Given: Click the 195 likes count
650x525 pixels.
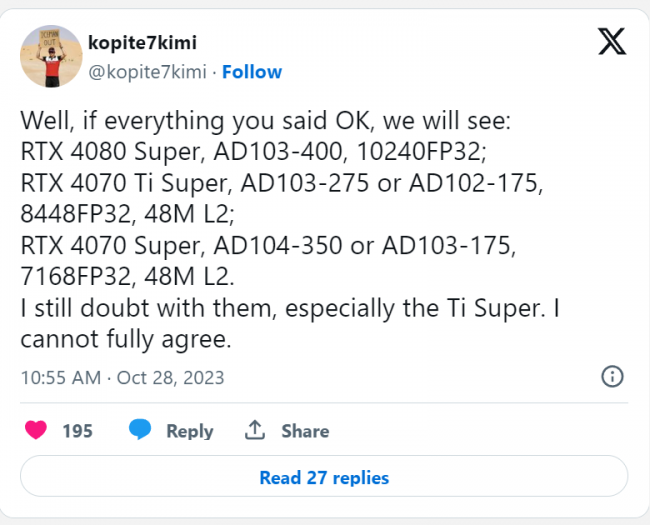Looking at the screenshot, I should 78,431.
